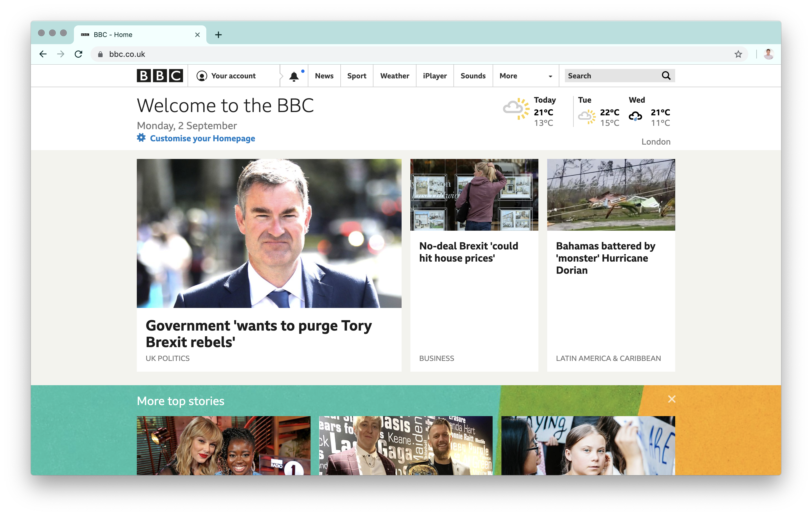Click the Wed forecast label
Screen dimensions: 812x516
(637, 100)
